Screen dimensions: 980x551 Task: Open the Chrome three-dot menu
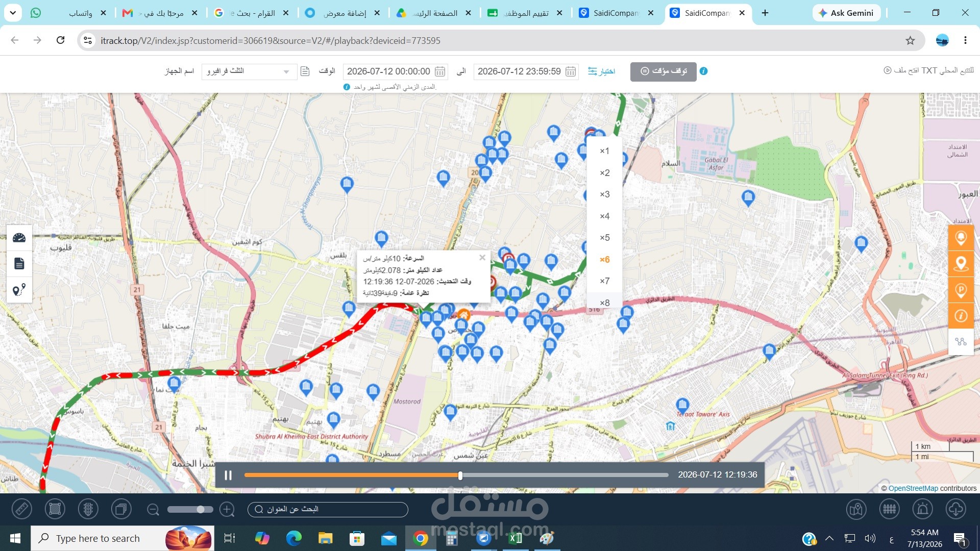coord(965,40)
